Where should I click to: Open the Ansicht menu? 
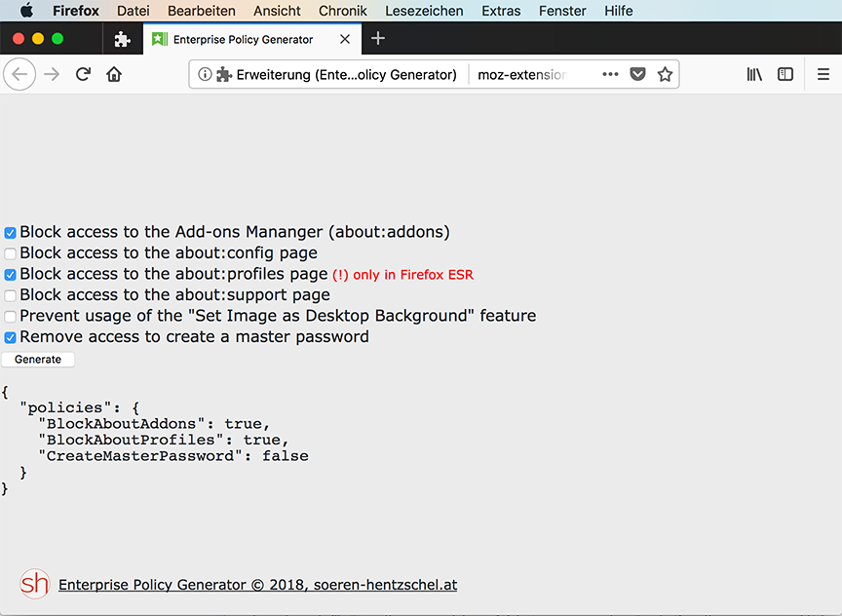point(277,11)
